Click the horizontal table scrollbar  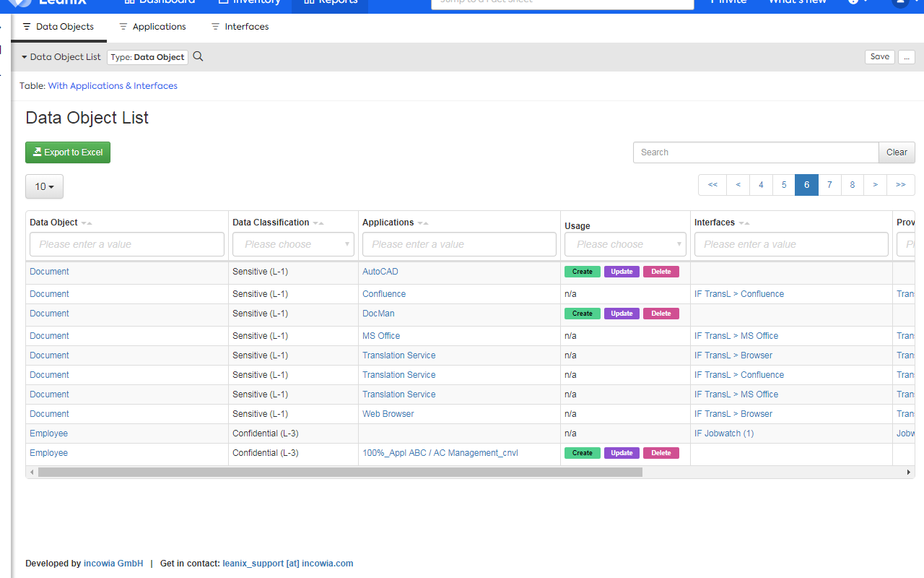(x=340, y=472)
